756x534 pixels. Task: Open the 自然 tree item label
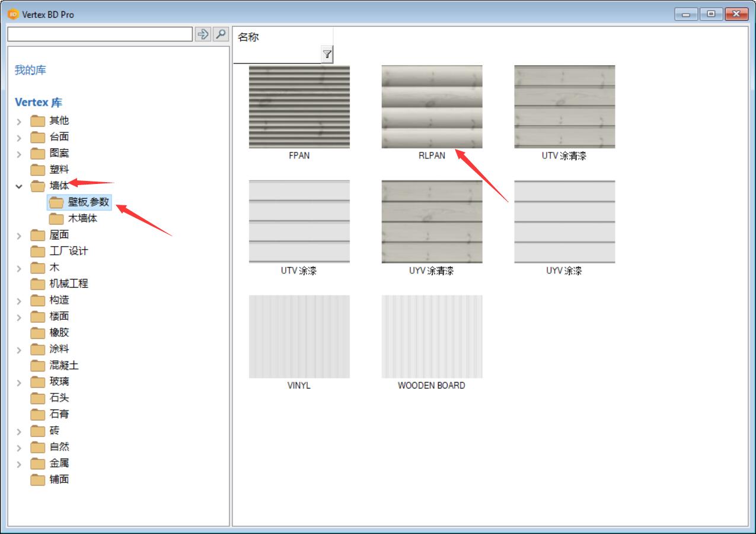pyautogui.click(x=59, y=447)
